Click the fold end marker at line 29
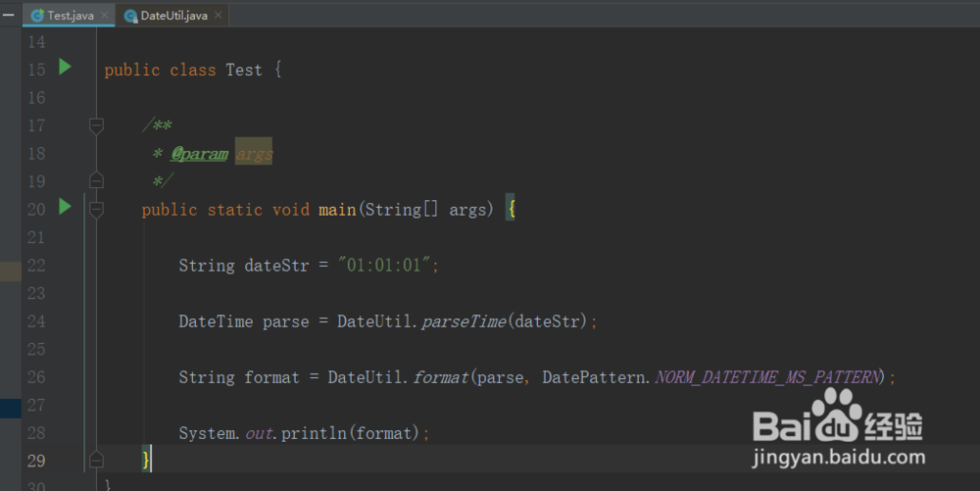980x491 pixels. (96, 459)
